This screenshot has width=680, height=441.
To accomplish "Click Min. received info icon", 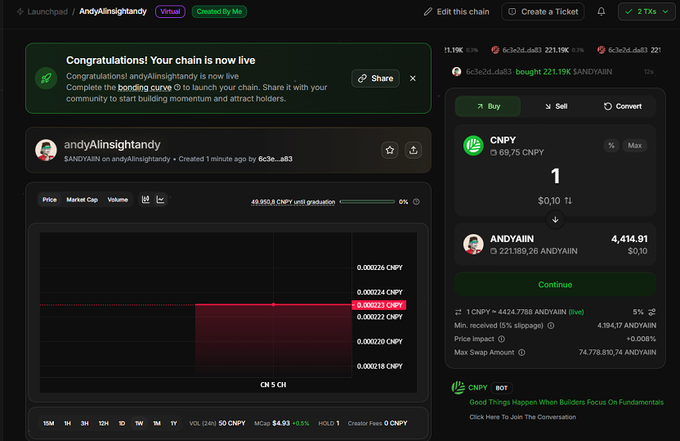I will 551,326.
